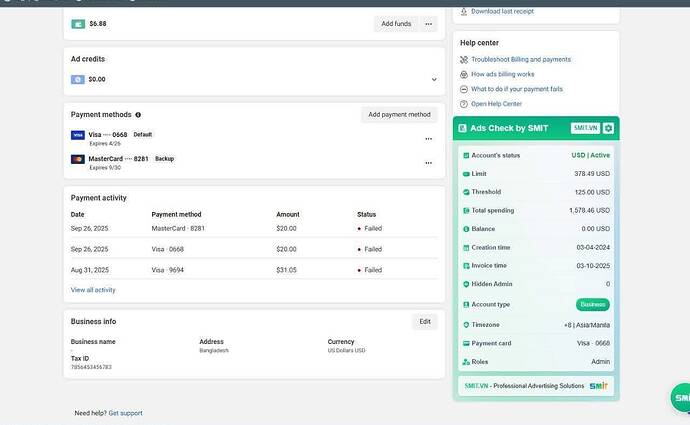Click the $0.00 ad credits amount
Viewport: 690px width, 425px height.
click(x=97, y=80)
